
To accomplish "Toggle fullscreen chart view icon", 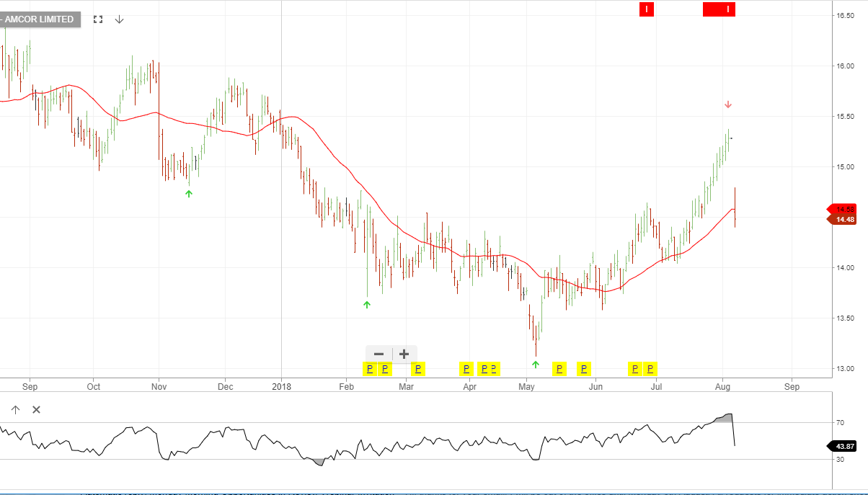I will click(x=98, y=19).
